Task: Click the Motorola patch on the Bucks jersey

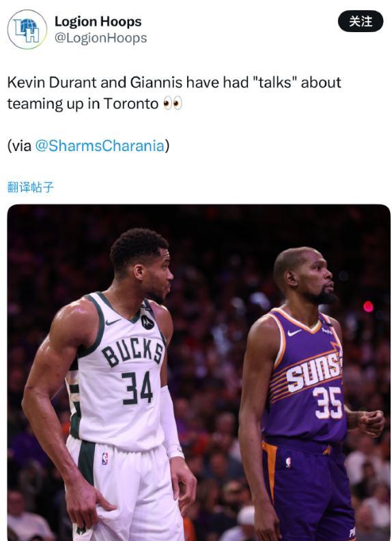Action: pyautogui.click(x=148, y=322)
